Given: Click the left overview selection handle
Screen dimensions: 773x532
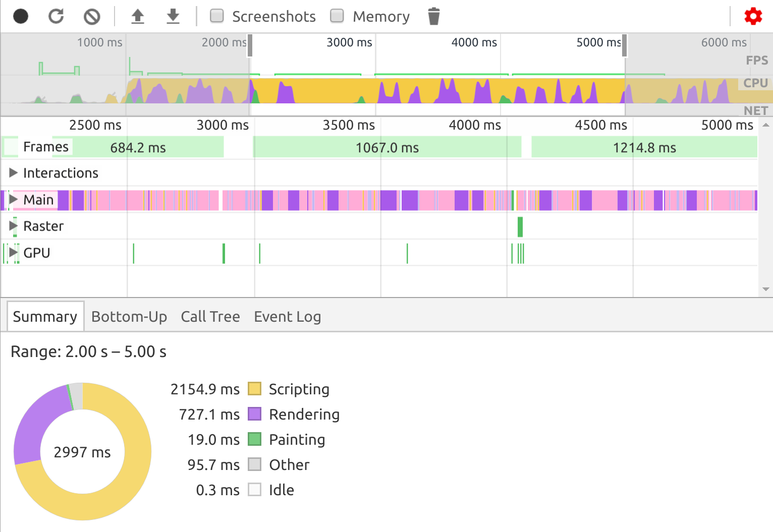Looking at the screenshot, I should tap(250, 46).
